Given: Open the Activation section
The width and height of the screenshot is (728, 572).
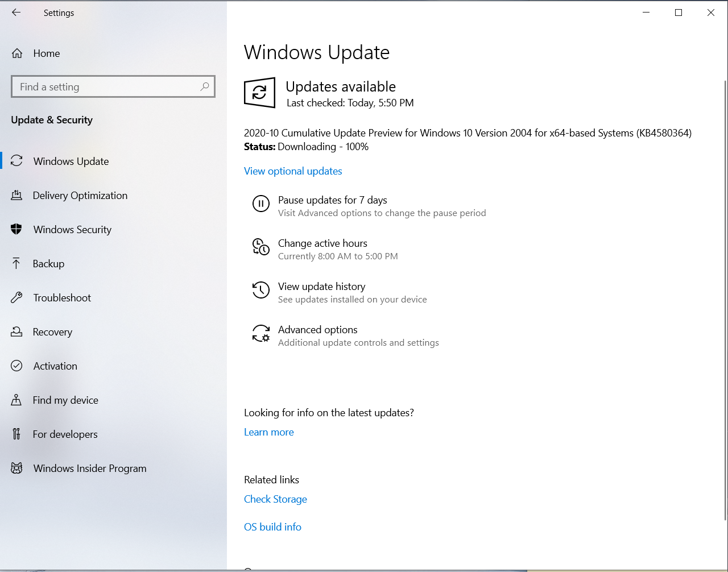Looking at the screenshot, I should 55,366.
